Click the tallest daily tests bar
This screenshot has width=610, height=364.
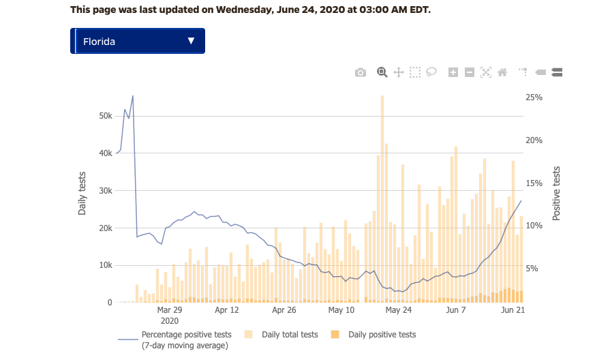pos(382,198)
